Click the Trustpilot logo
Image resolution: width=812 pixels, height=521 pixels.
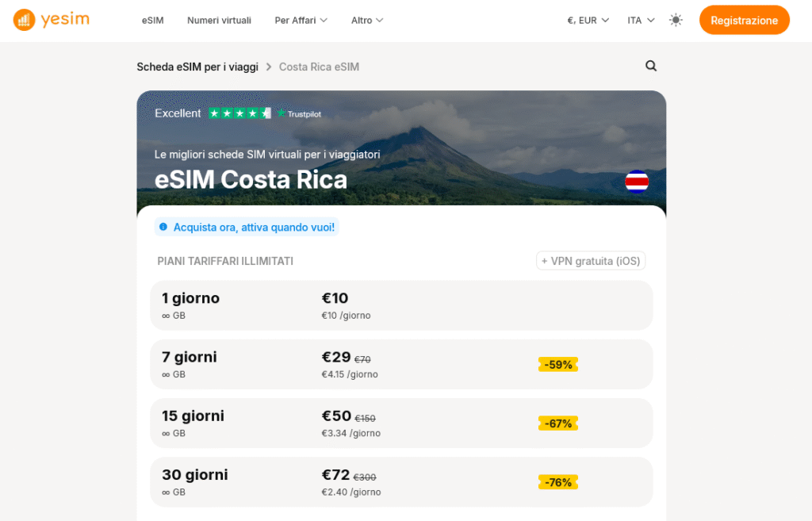coord(300,113)
